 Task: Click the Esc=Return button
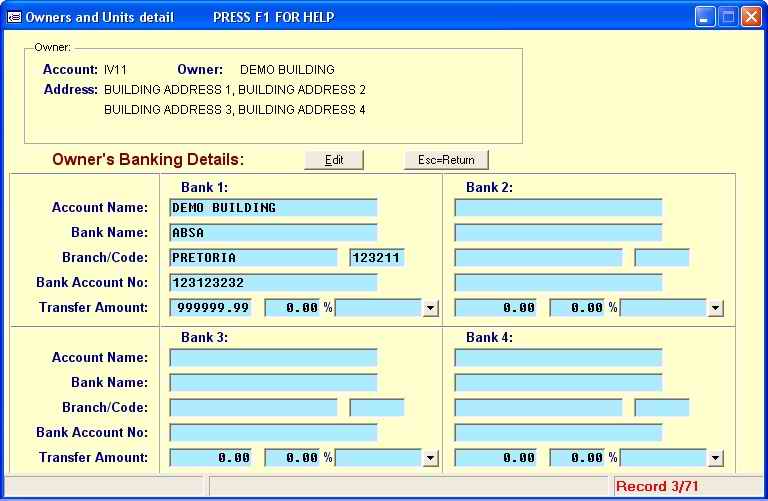point(446,160)
